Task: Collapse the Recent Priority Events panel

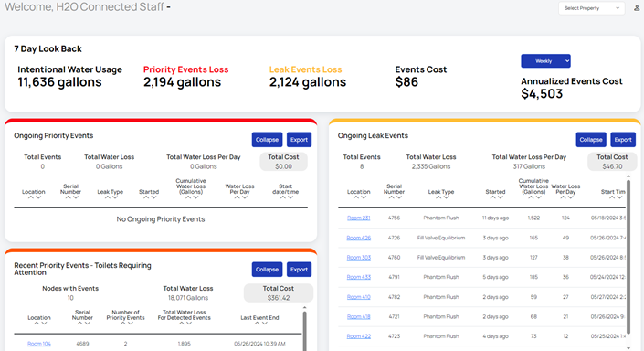Action: click(x=267, y=270)
